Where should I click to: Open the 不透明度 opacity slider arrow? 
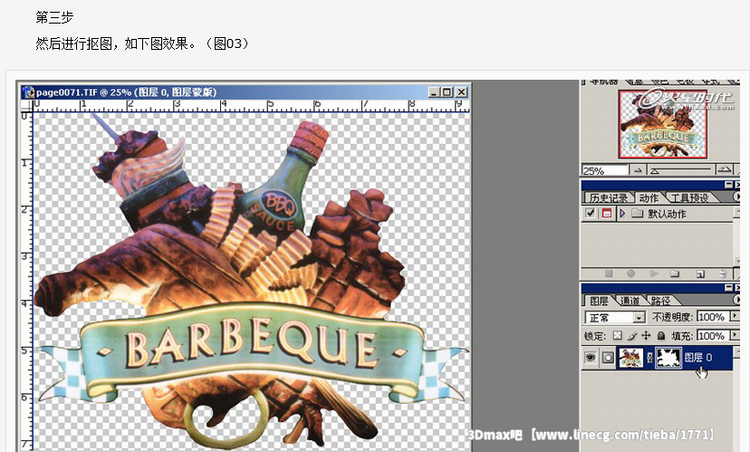pyautogui.click(x=735, y=317)
